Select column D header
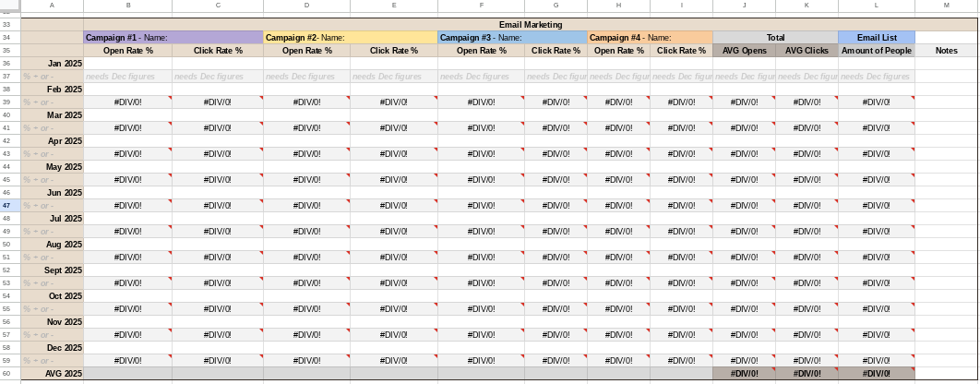 307,5
